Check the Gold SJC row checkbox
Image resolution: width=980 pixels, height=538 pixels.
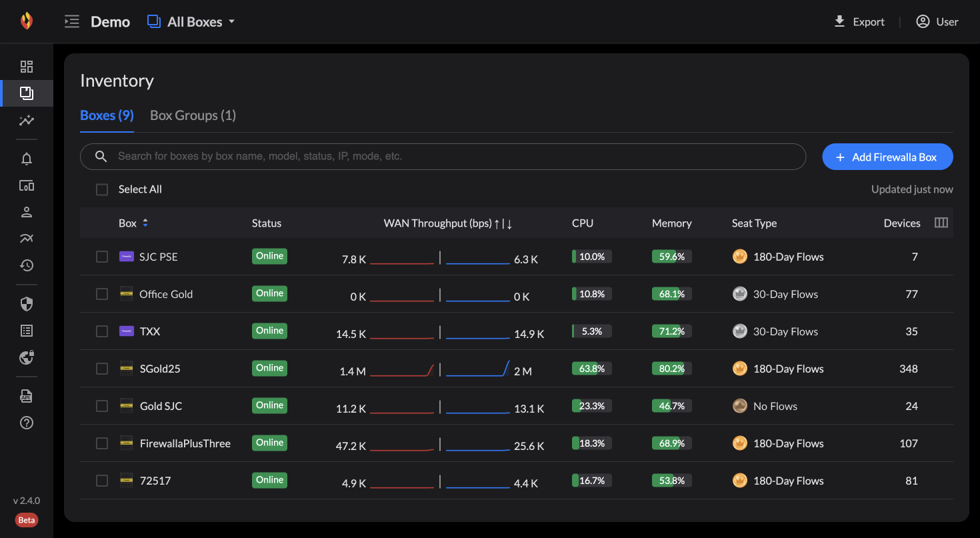[102, 406]
